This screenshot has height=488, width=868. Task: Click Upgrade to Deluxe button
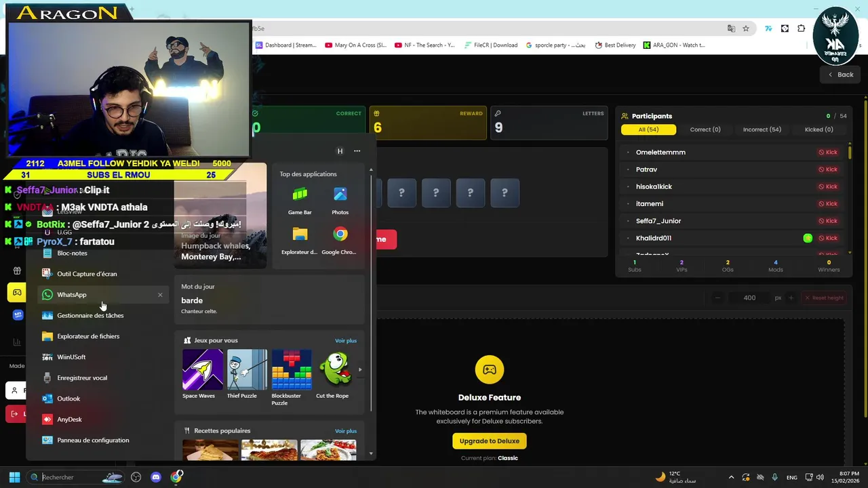pos(489,441)
